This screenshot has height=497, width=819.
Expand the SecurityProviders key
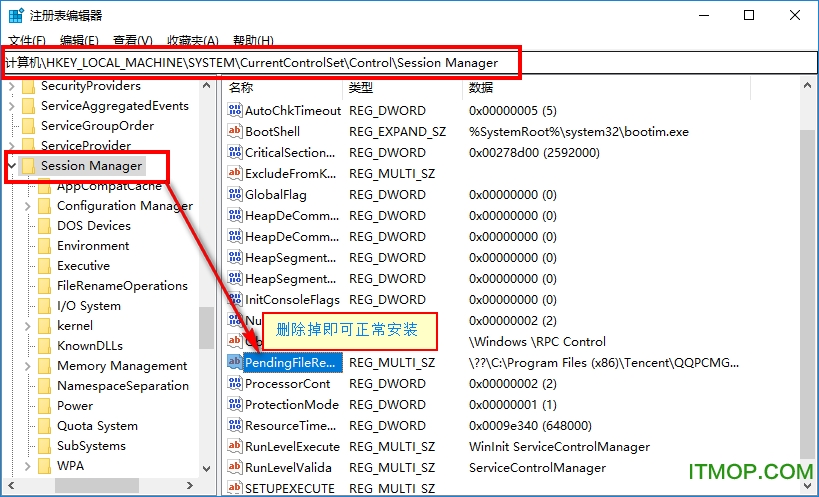[11, 86]
